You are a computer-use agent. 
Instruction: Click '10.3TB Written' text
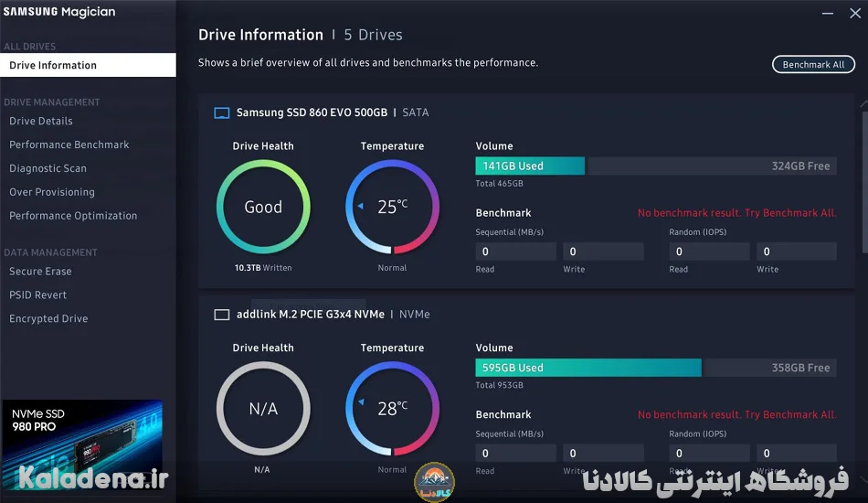tap(263, 268)
